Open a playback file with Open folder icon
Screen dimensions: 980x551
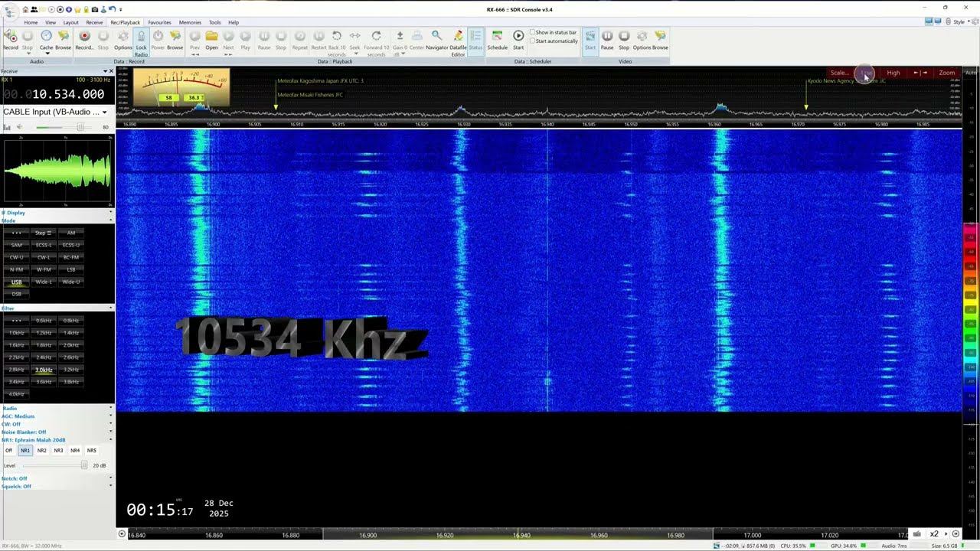(211, 40)
